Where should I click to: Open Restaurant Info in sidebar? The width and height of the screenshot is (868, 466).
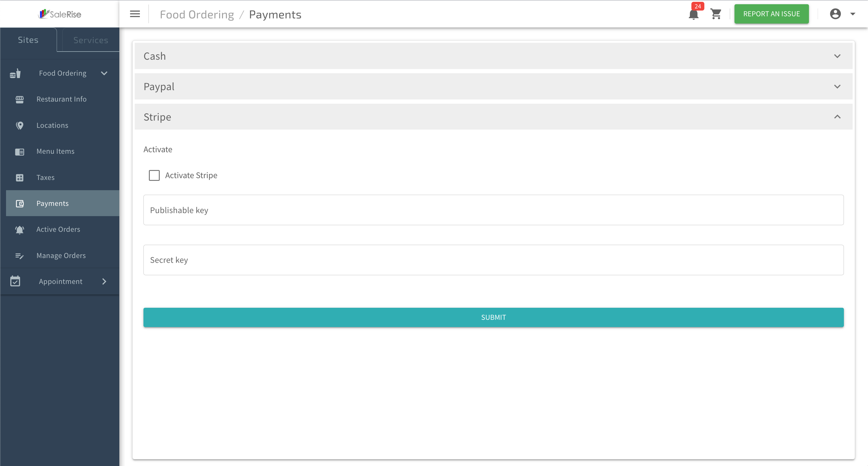63,99
